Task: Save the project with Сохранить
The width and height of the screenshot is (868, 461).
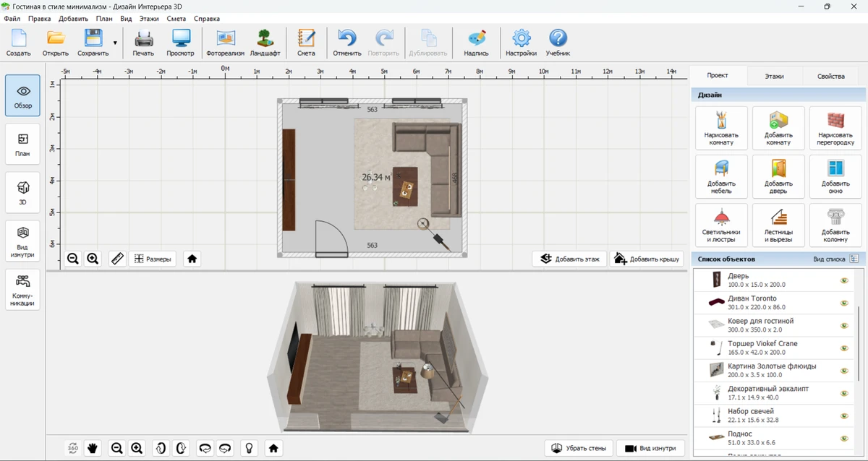Action: click(93, 43)
